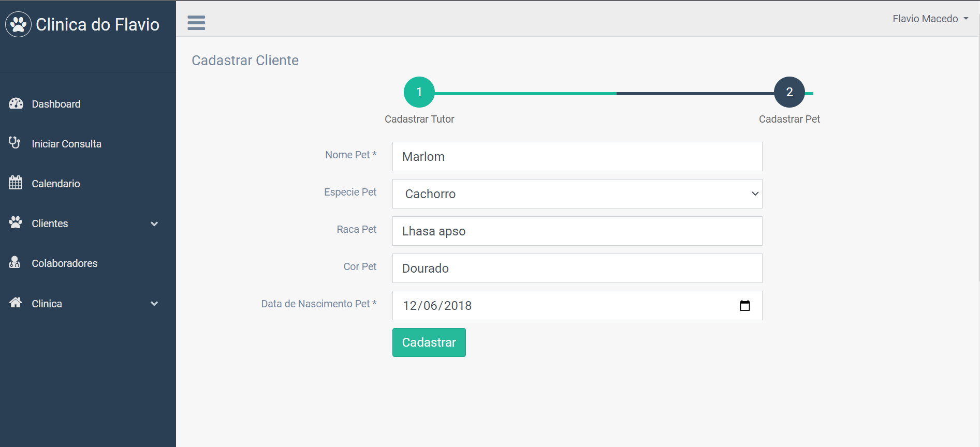Open date picker calendar icon
The image size is (980, 447).
tap(744, 306)
